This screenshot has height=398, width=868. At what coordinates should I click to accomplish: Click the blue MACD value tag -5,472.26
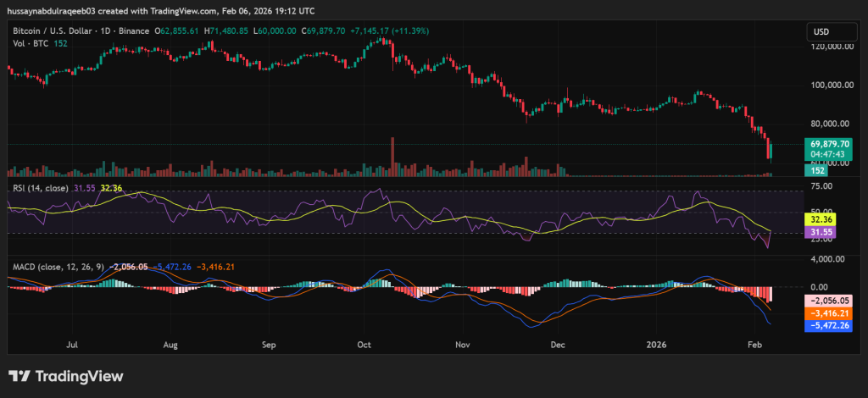(x=827, y=325)
